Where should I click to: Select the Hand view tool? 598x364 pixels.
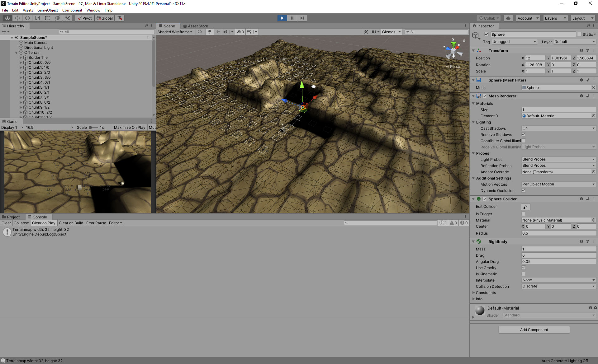pos(7,18)
